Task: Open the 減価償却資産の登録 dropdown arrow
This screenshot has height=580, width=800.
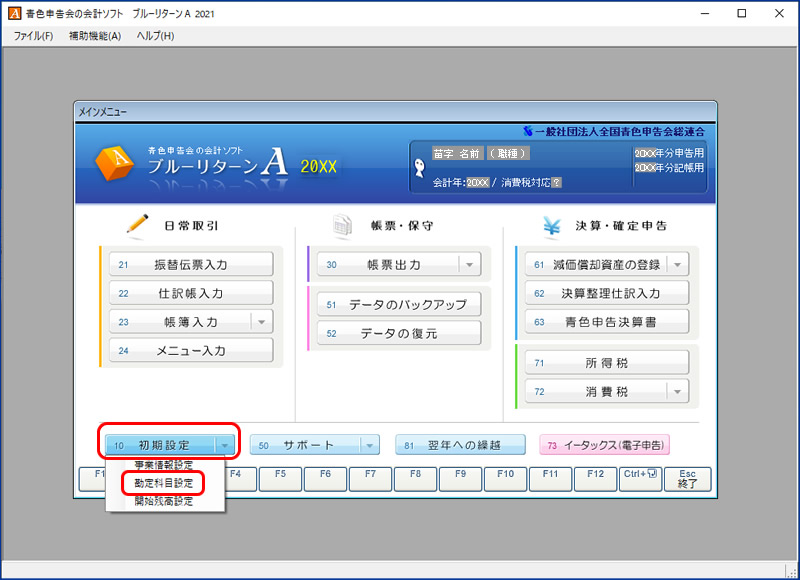Action: pos(677,265)
